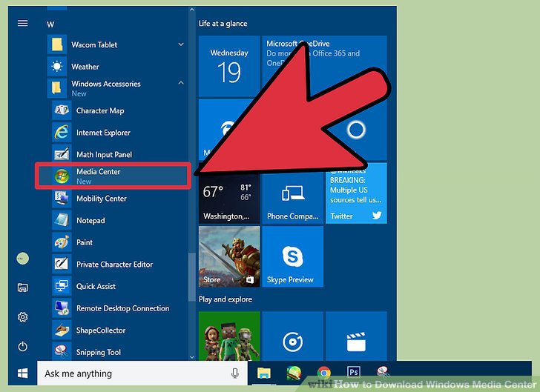The width and height of the screenshot is (540, 392).
Task: Click the app list scroll down arrow
Action: [x=192, y=357]
